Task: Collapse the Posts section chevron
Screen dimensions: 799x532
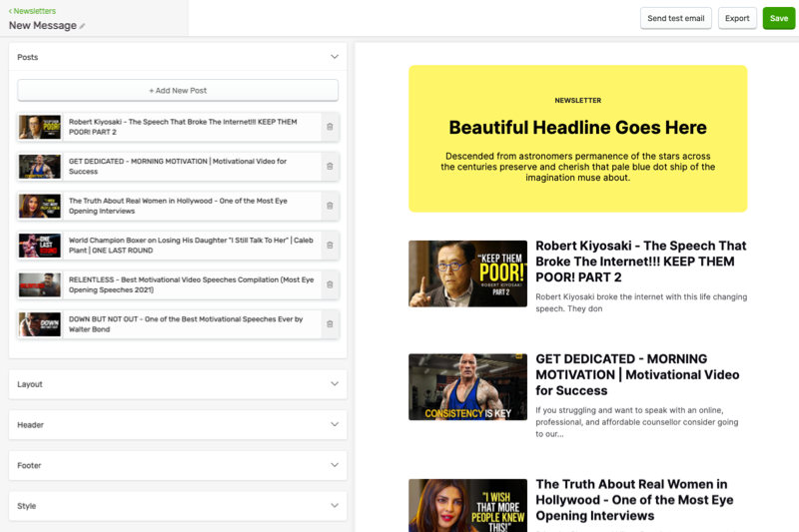Action: (335, 57)
